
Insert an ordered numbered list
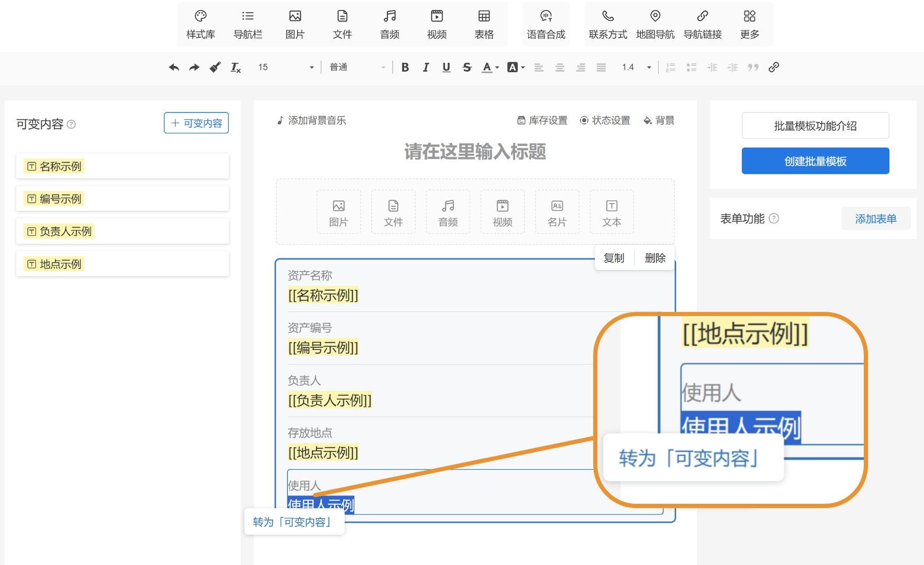671,67
